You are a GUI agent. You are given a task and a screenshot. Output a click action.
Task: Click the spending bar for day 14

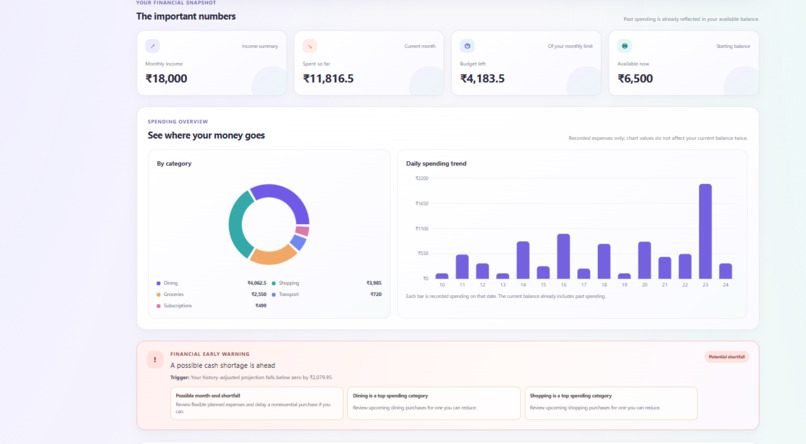[x=523, y=260]
